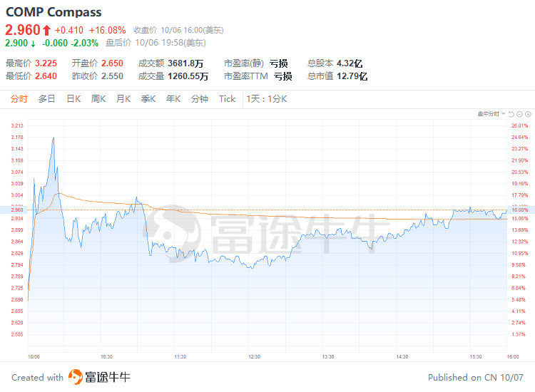Select the 年K yearly candlestick tab
The image size is (535, 392).
click(x=173, y=99)
